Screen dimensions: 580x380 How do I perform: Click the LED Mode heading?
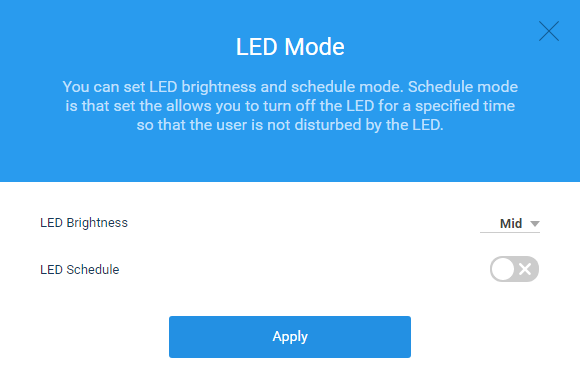(290, 47)
